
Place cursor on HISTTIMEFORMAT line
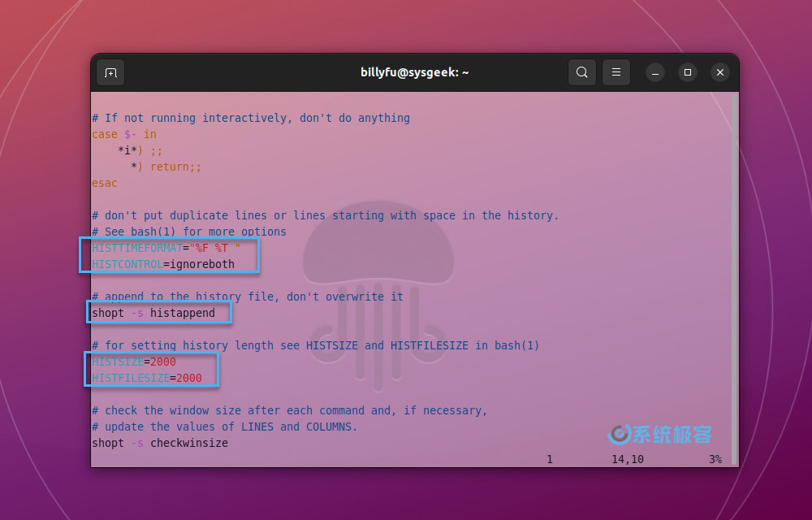(x=166, y=248)
